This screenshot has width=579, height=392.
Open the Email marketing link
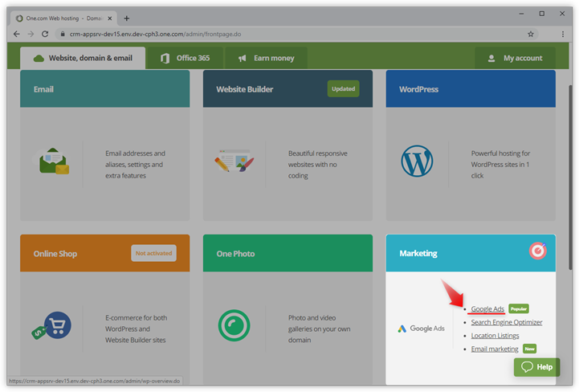pyautogui.click(x=495, y=349)
